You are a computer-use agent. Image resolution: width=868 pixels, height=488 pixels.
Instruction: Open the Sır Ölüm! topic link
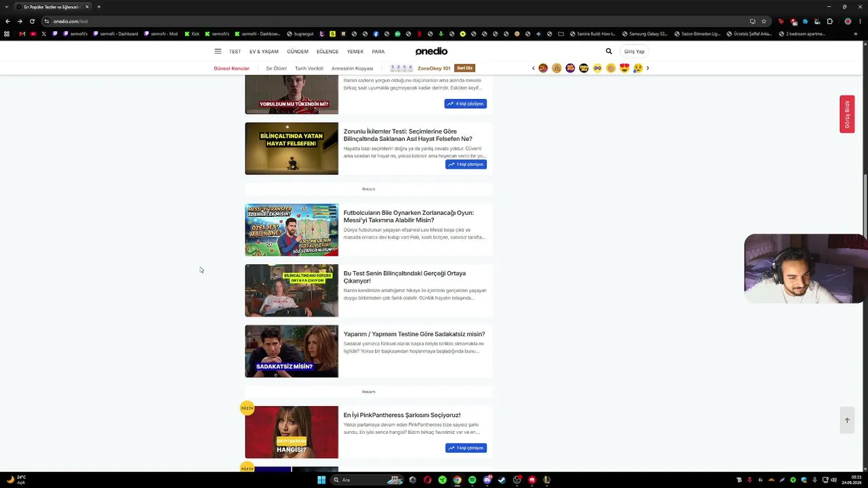click(276, 68)
